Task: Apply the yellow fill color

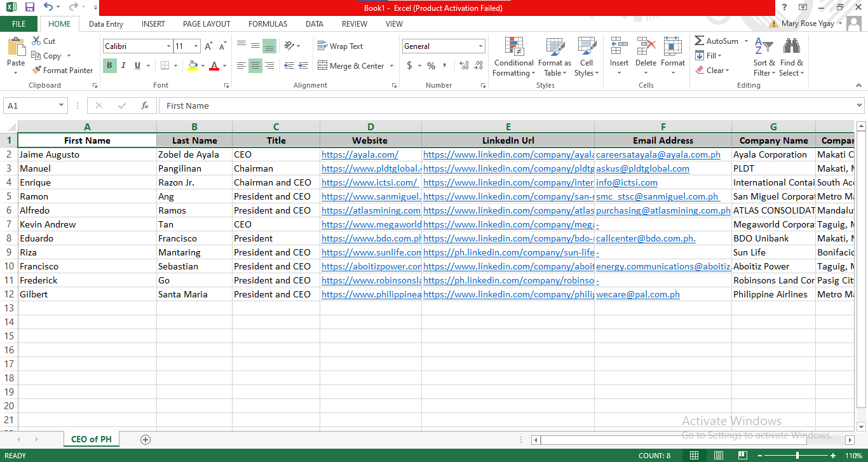Action: pos(193,65)
